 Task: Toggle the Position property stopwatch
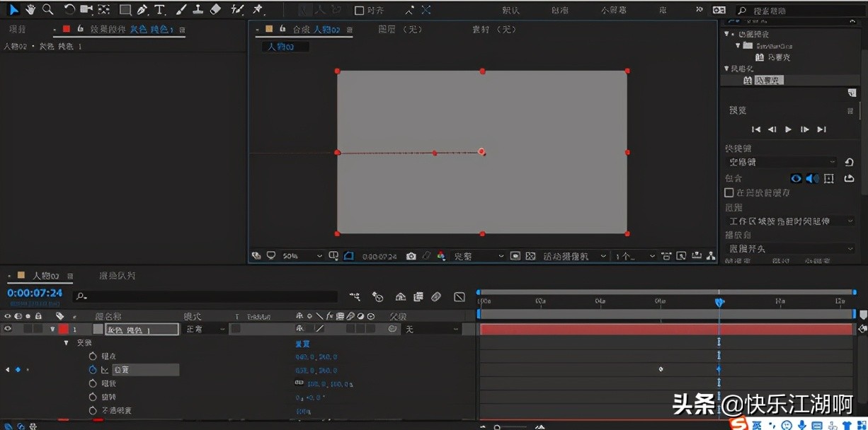click(x=93, y=370)
